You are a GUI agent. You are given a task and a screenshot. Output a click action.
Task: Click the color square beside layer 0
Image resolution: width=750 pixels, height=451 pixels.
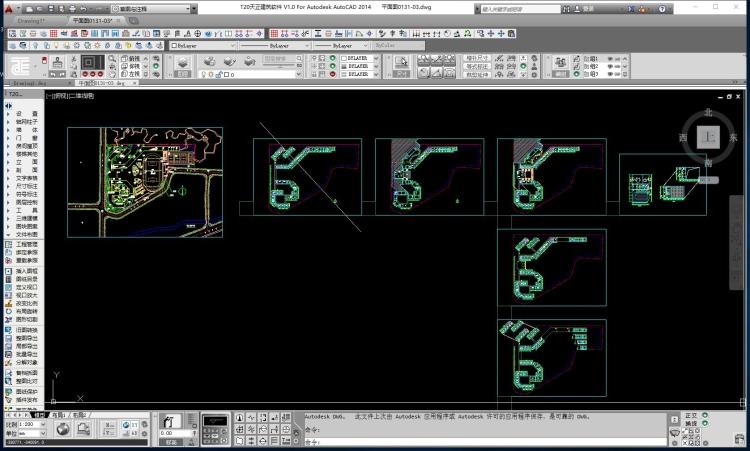pos(227,75)
